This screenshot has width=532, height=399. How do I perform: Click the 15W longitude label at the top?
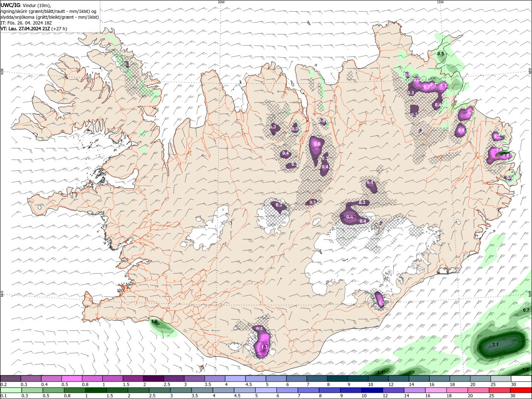[x=440, y=2]
